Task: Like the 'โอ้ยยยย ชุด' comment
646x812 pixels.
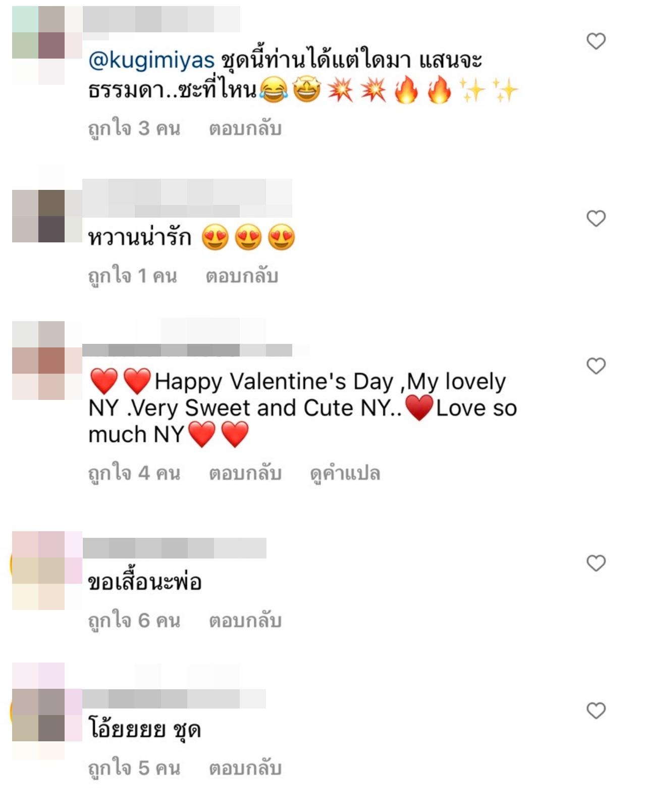Action: coord(596,710)
